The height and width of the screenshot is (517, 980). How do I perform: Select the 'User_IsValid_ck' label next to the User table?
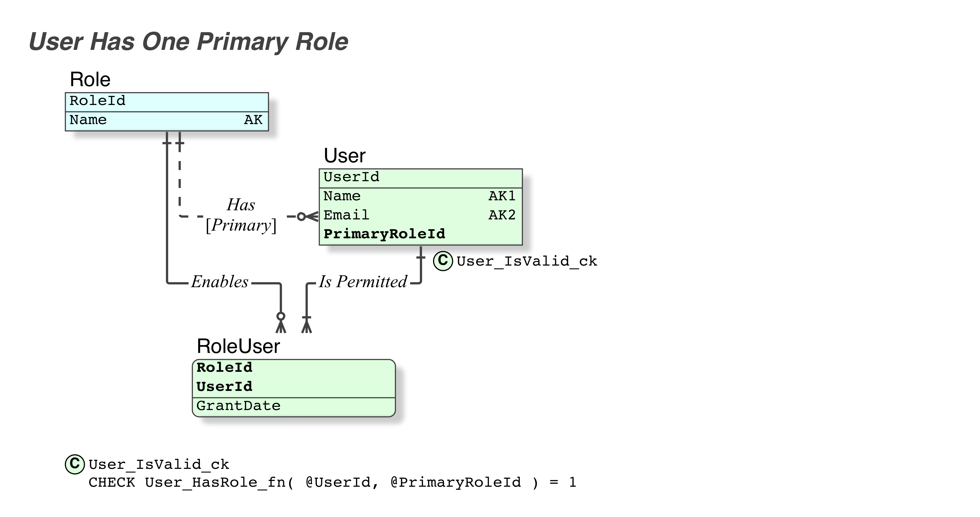click(527, 262)
